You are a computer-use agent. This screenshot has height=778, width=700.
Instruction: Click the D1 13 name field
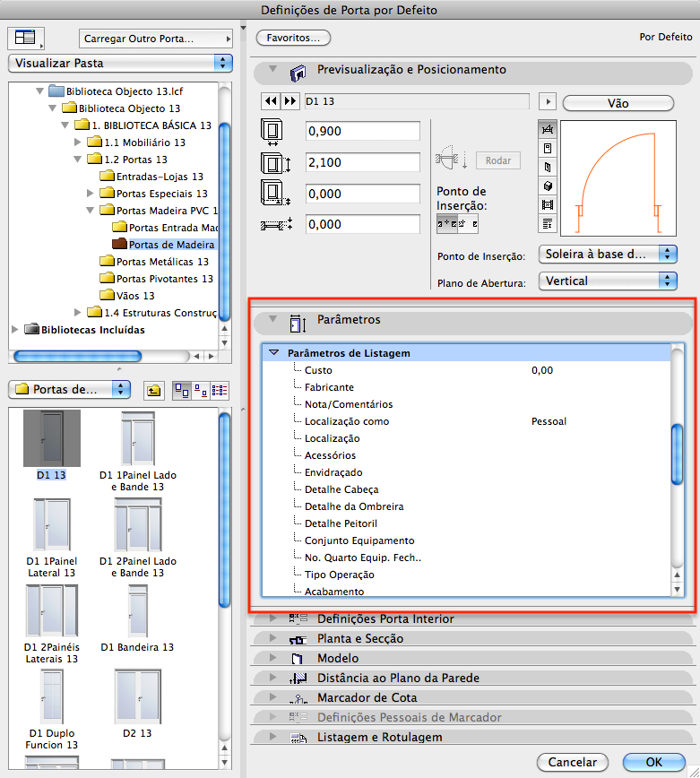tap(416, 101)
